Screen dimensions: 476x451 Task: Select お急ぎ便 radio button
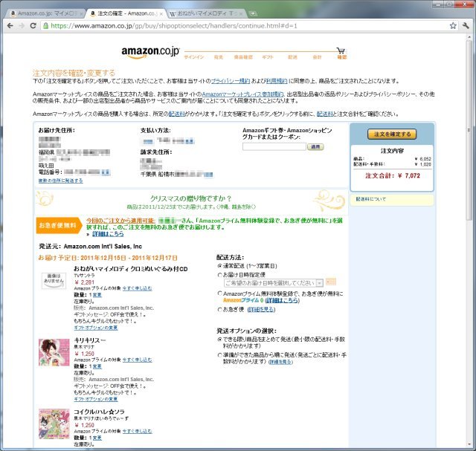click(220, 309)
